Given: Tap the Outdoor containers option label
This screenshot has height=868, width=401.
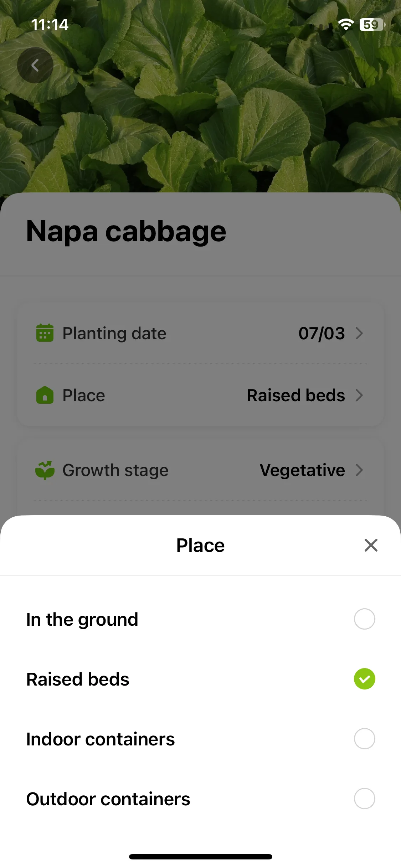Looking at the screenshot, I should (x=108, y=799).
